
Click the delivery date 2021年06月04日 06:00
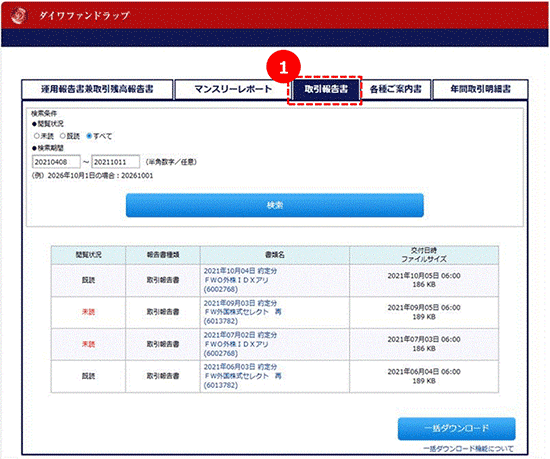point(424,372)
